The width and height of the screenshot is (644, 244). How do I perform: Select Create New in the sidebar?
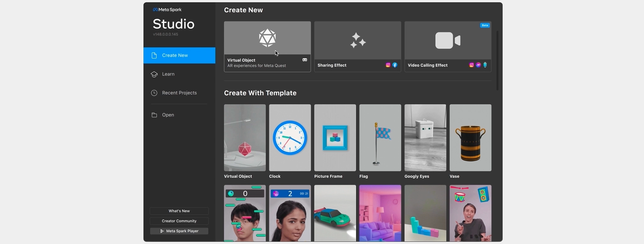tap(179, 55)
